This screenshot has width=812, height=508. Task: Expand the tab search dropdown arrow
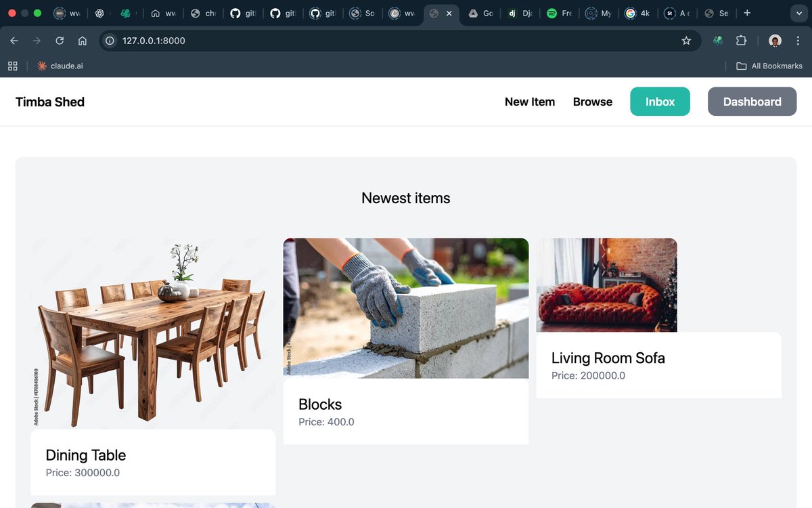798,13
